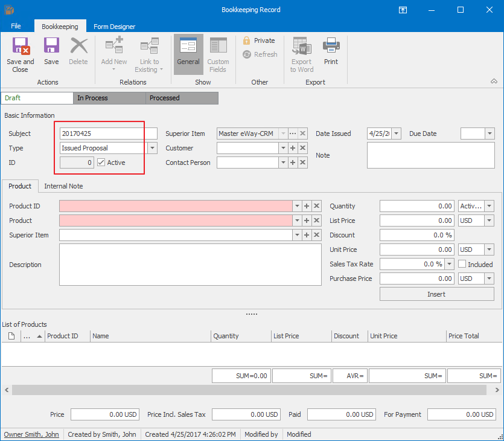
Task: Click the Subject input field
Action: point(108,133)
